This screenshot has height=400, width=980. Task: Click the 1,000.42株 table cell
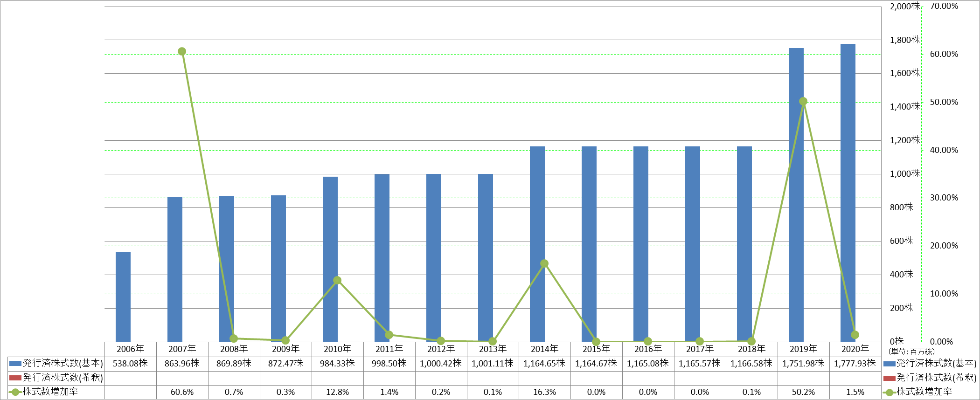click(x=441, y=363)
